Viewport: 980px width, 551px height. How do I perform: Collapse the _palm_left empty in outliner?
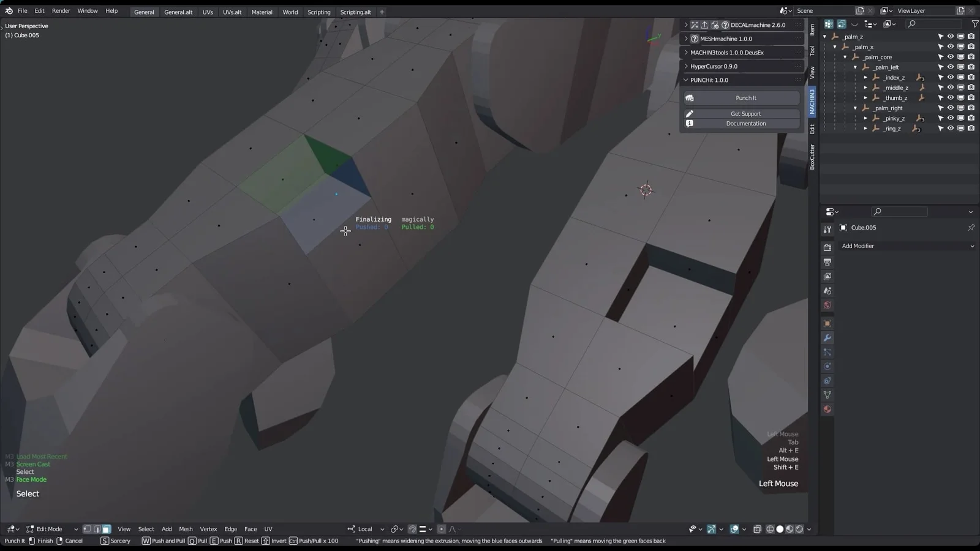tap(855, 67)
